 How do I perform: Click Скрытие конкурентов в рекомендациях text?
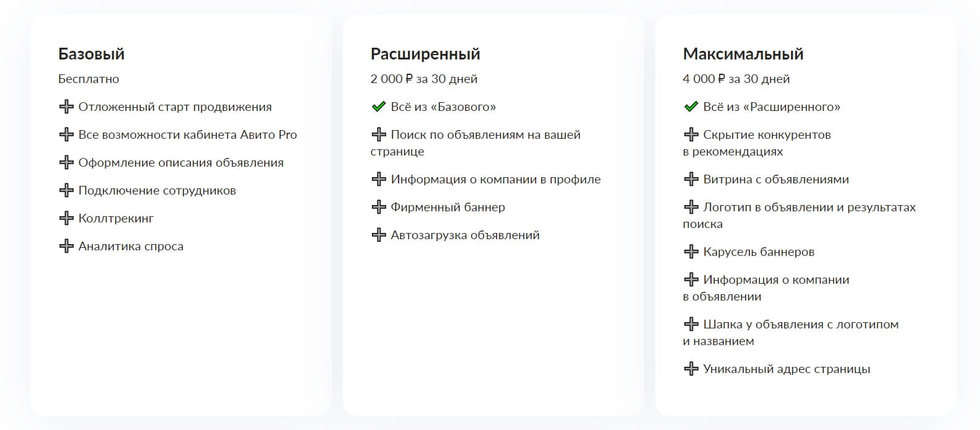point(757,143)
